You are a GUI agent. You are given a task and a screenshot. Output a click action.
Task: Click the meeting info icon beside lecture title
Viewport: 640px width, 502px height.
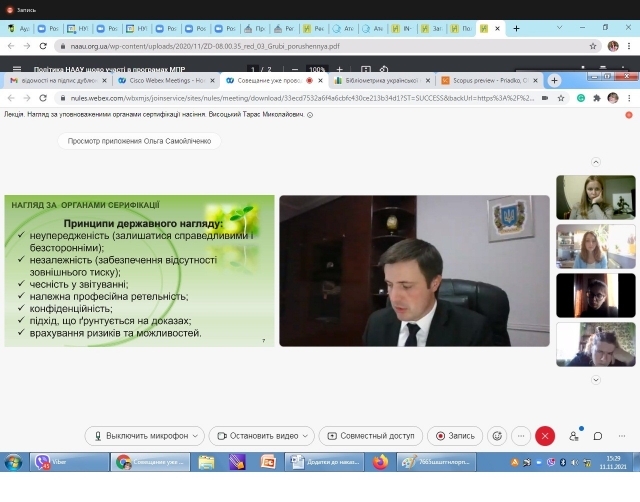click(310, 115)
